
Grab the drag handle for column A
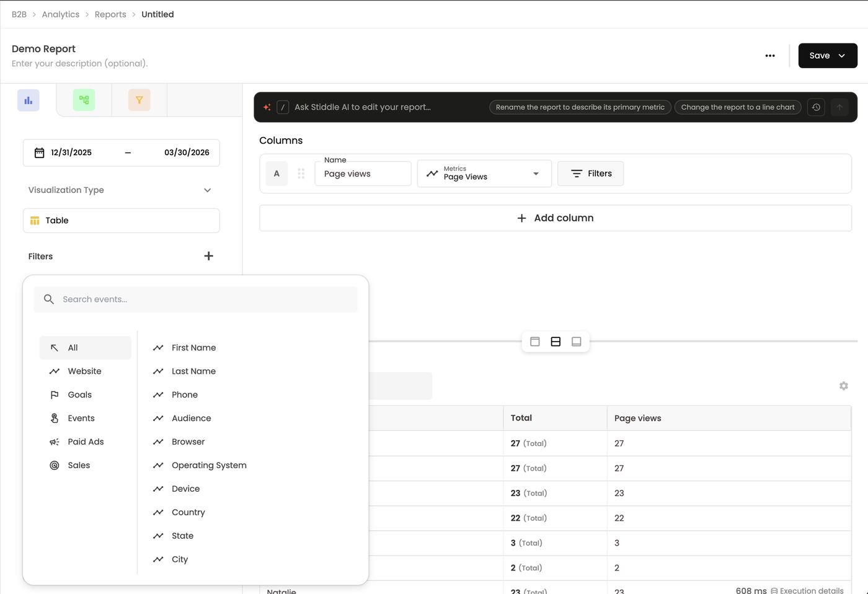coord(301,174)
